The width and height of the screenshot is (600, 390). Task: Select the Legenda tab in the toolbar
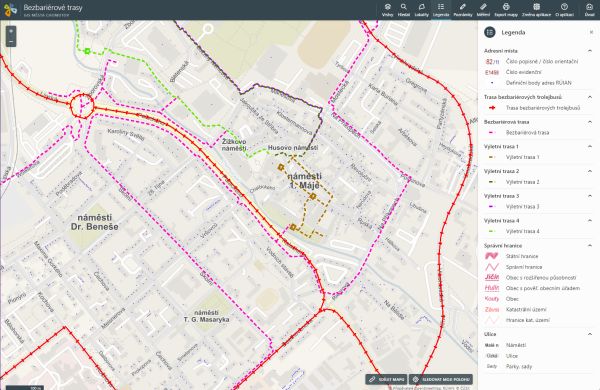click(441, 10)
